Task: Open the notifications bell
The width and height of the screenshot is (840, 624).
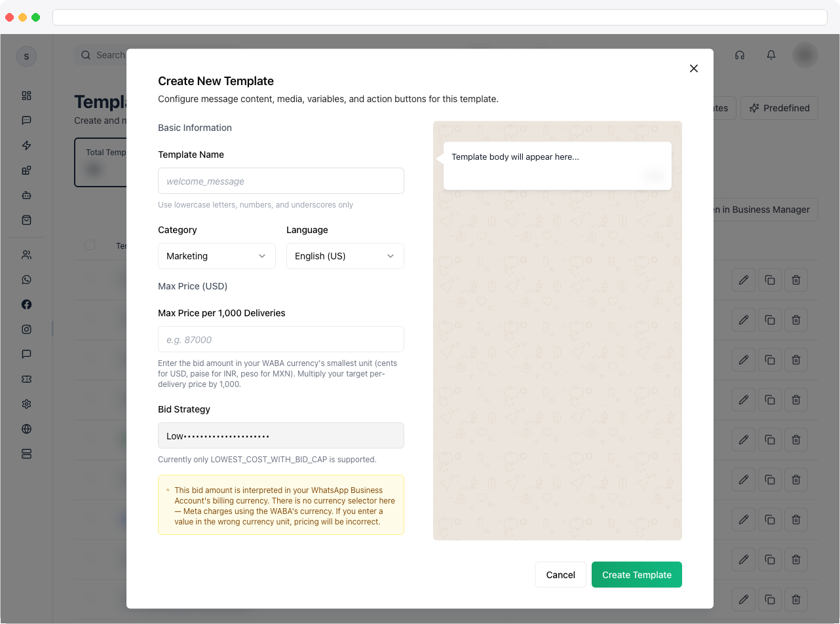Action: click(771, 55)
